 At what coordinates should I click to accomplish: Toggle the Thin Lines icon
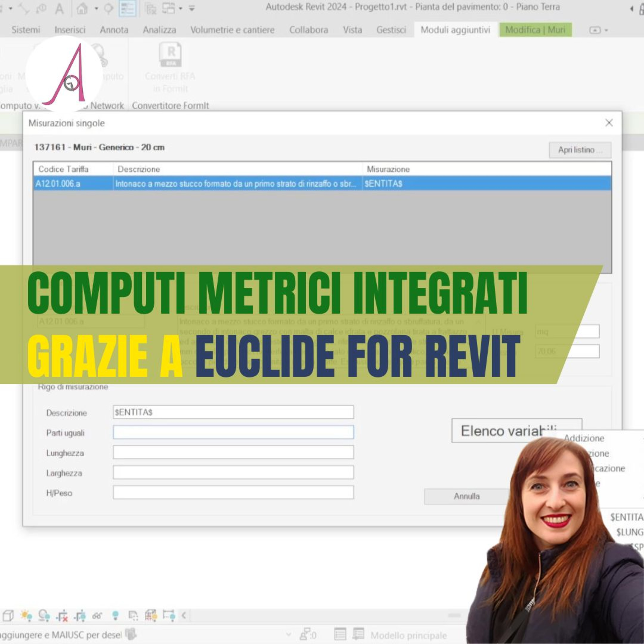128,8
